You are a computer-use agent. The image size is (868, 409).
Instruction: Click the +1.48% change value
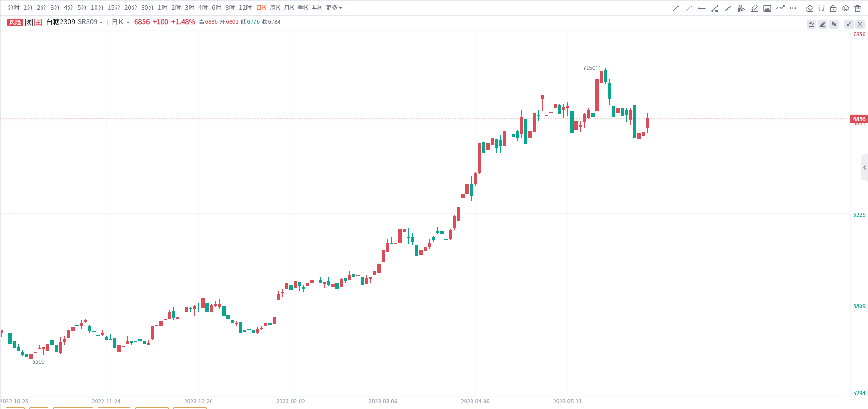tap(183, 22)
